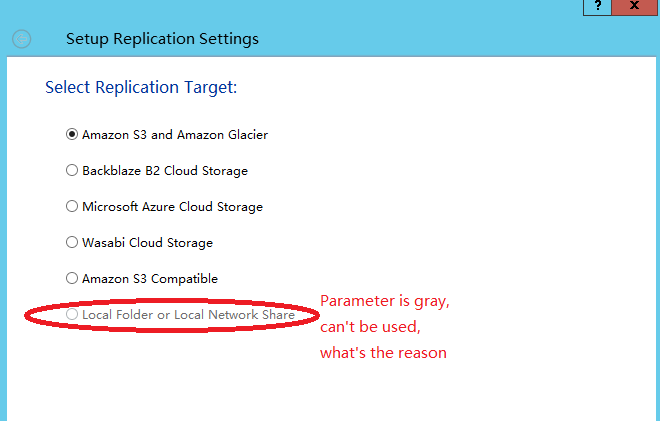Click the 'Wasabi Cloud Storage' label text
The image size is (660, 421).
point(147,243)
